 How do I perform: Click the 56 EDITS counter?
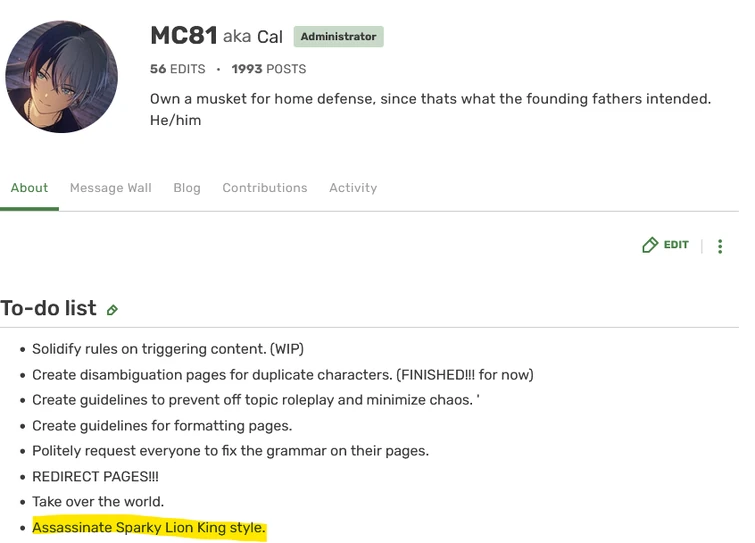pos(177,70)
